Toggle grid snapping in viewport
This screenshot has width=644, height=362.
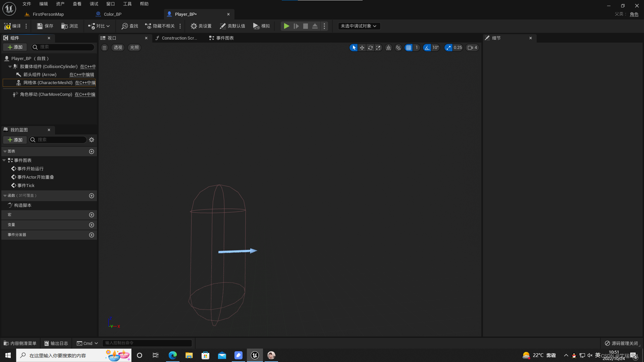coord(409,48)
